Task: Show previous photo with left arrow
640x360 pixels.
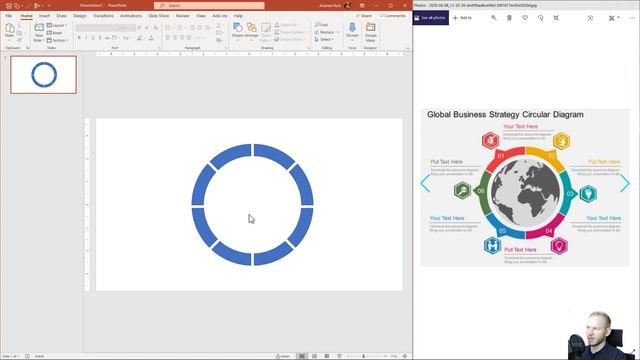Action: tap(425, 184)
